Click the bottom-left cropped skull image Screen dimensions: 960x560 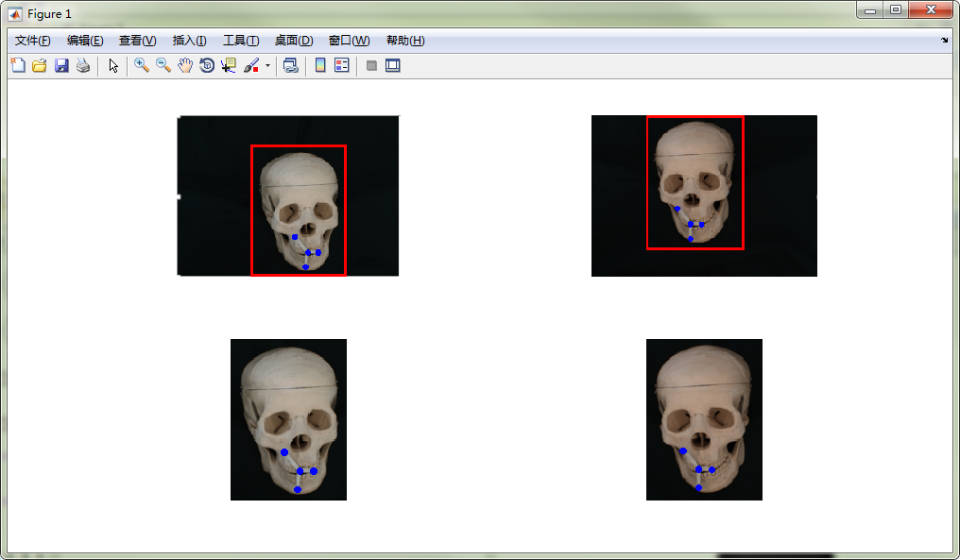(288, 420)
